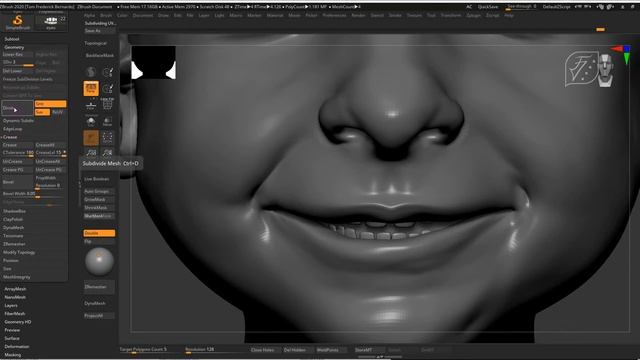Viewport: 640px width, 360px height.
Task: Click the XYZ axis orientation gizmo
Action: click(621, 55)
